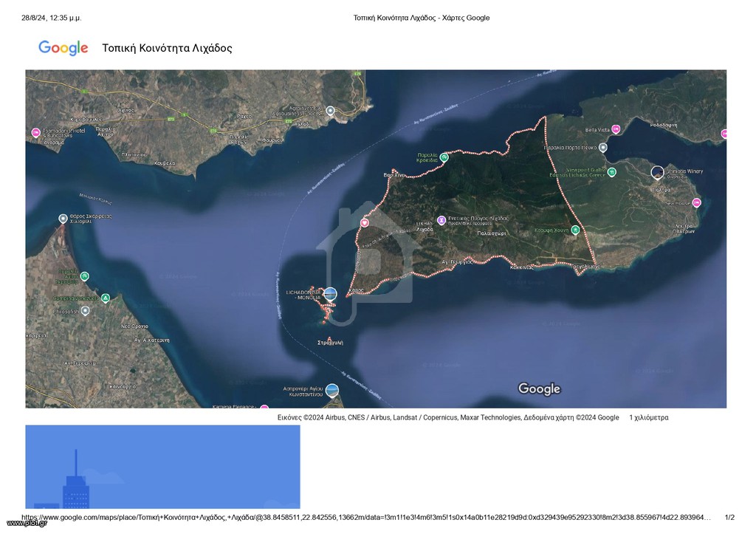Click the pink hotel pin by Kamena Elegance
The width and height of the screenshot is (756, 534).
[264, 408]
